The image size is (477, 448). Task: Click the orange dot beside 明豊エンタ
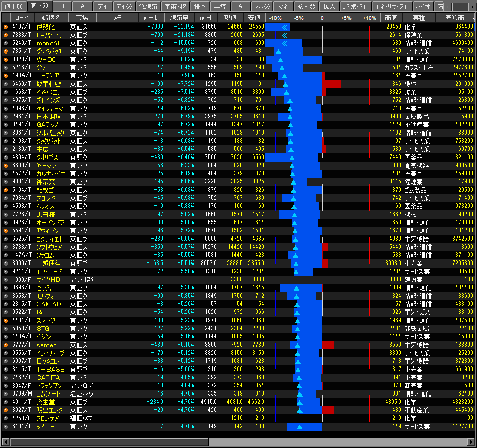coord(6,410)
